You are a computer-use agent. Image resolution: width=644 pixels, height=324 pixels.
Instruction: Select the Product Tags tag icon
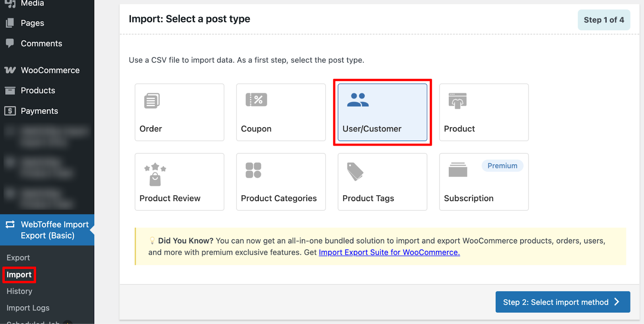click(x=355, y=172)
